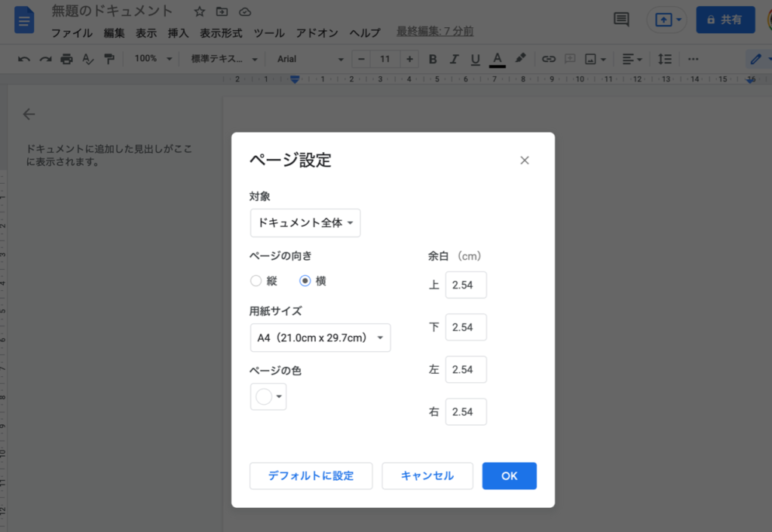
Task: Open the ファイル menu
Action: pos(72,33)
